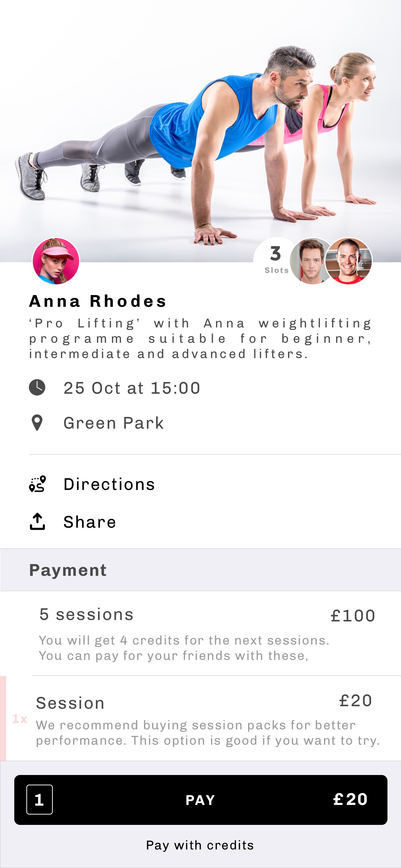Image resolution: width=401 pixels, height=868 pixels.
Task: Open Directions to the session
Action: click(109, 484)
